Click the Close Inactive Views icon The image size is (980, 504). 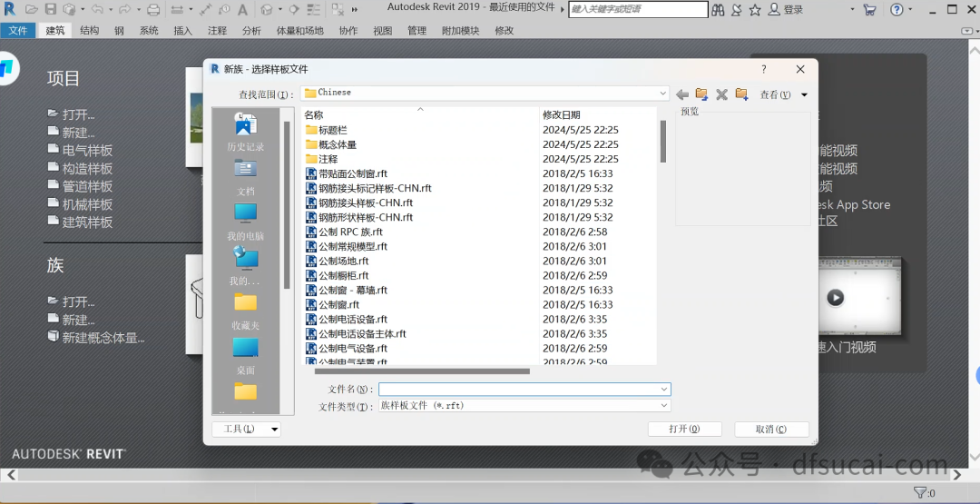pos(338,9)
